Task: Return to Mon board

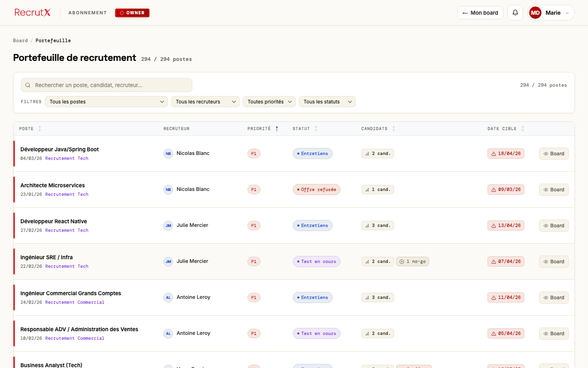Action: [x=480, y=13]
